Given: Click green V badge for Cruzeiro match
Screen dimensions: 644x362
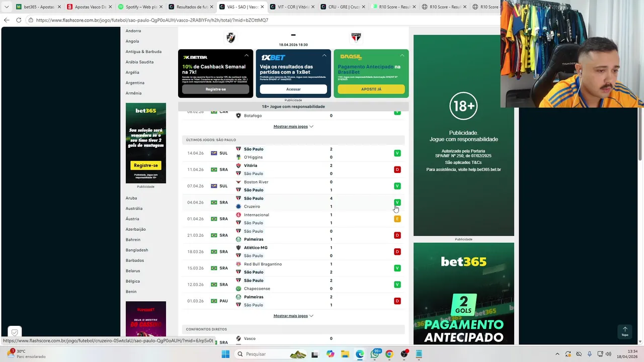Looking at the screenshot, I should coord(397,203).
